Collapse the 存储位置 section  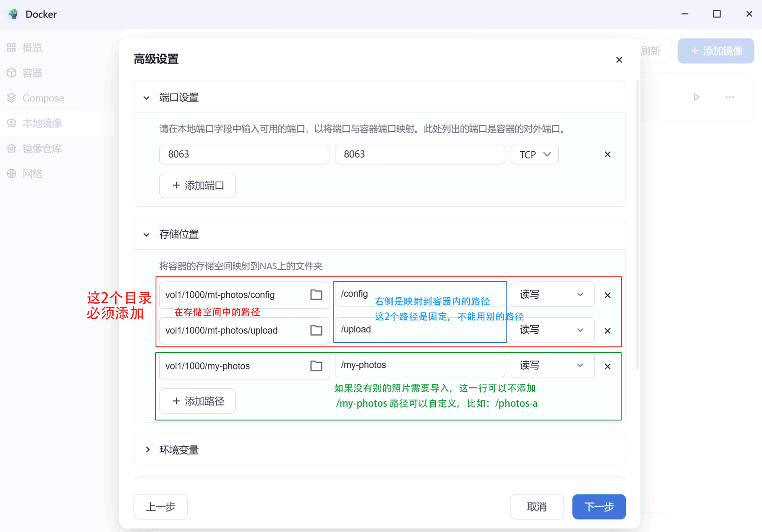click(x=147, y=234)
